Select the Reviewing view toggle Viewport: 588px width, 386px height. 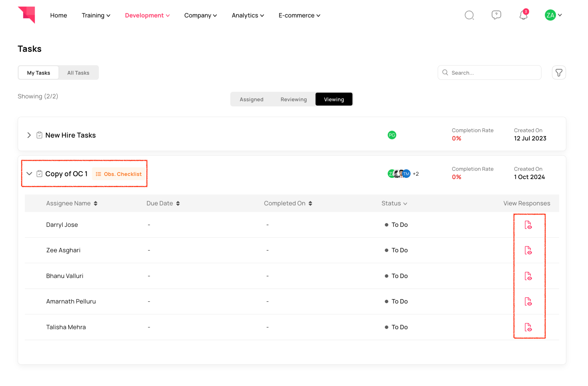click(293, 99)
